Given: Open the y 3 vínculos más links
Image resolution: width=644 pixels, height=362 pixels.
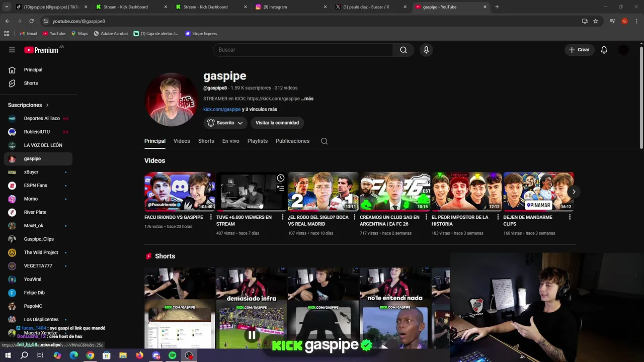Looking at the screenshot, I should tap(260, 110).
